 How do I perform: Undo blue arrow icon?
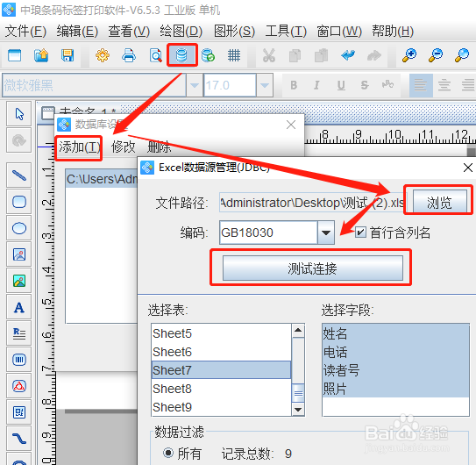coord(348,55)
